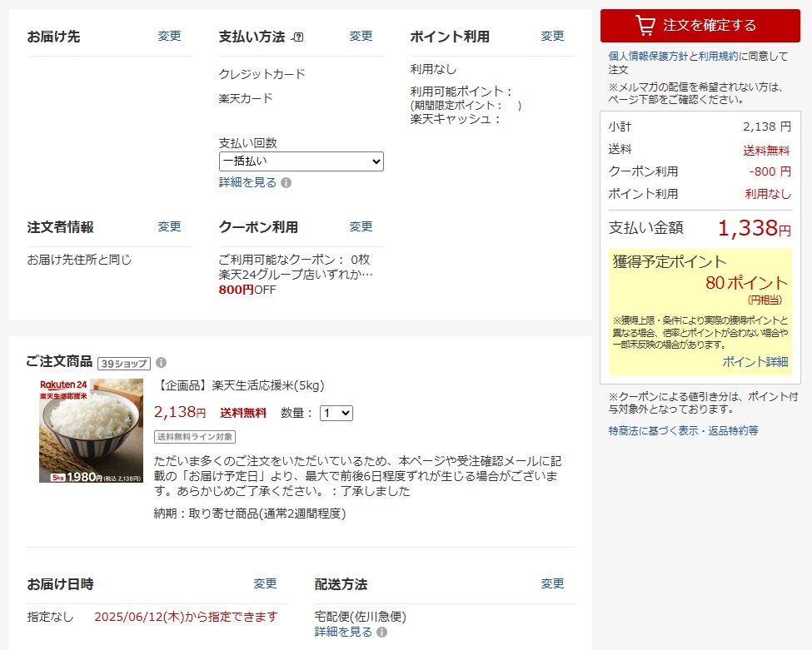
Task: Click the red 2,138円 product price
Action: pos(180,412)
